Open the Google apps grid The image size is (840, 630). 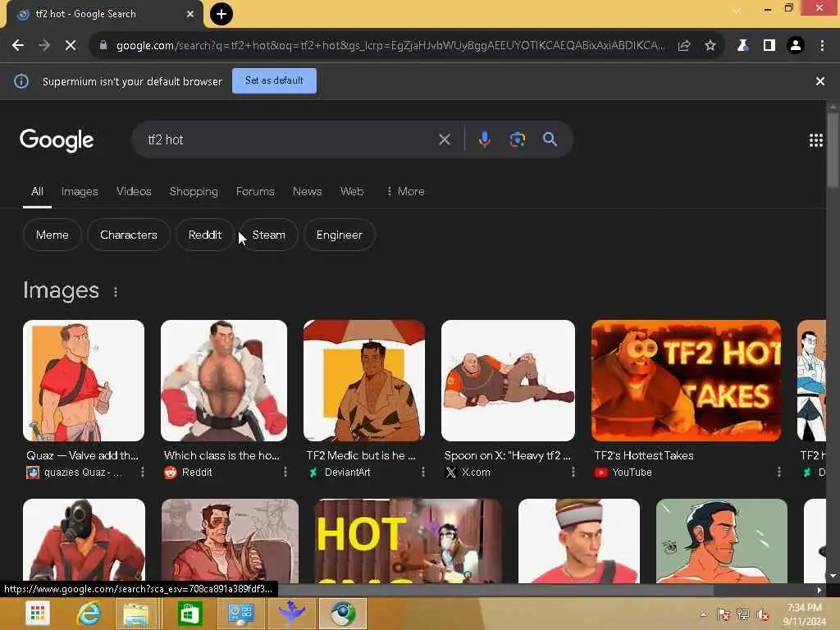(x=816, y=140)
